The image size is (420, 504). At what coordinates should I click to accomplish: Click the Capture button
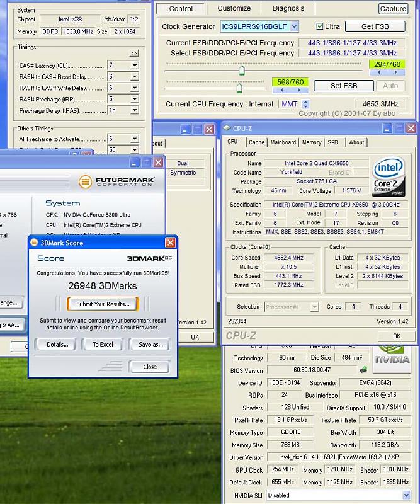[393, 9]
